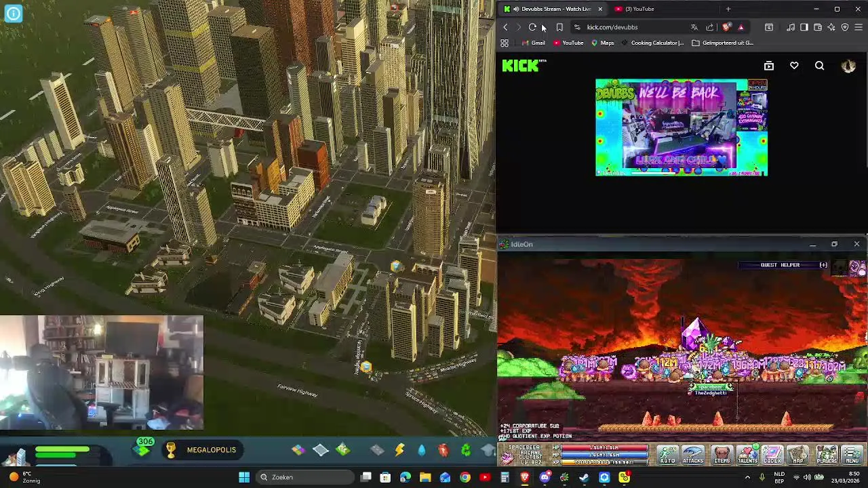This screenshot has height=488, width=868.
Task: Click the Kick search magnifier icon
Action: click(x=819, y=66)
